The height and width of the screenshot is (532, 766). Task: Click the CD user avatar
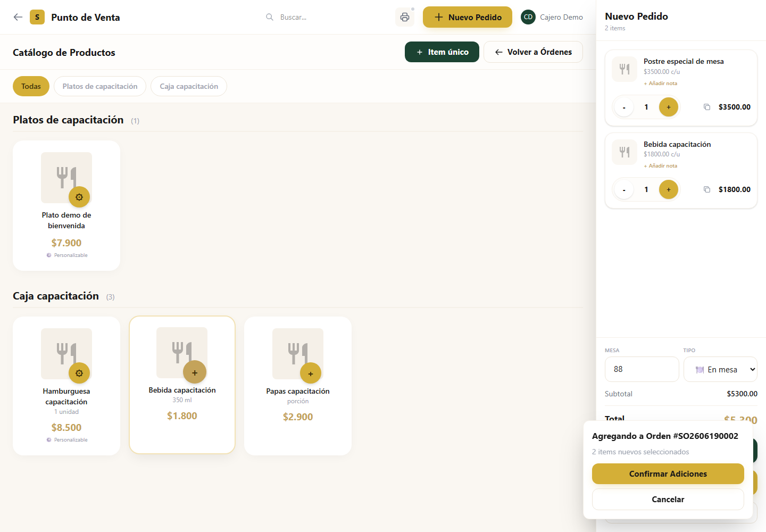click(528, 17)
